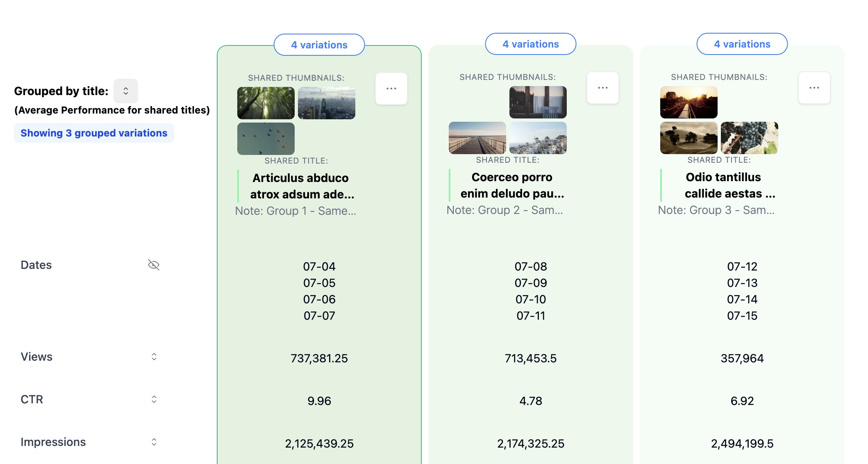This screenshot has width=868, height=464.
Task: Click the first group's 4 variations badge
Action: coord(319,45)
